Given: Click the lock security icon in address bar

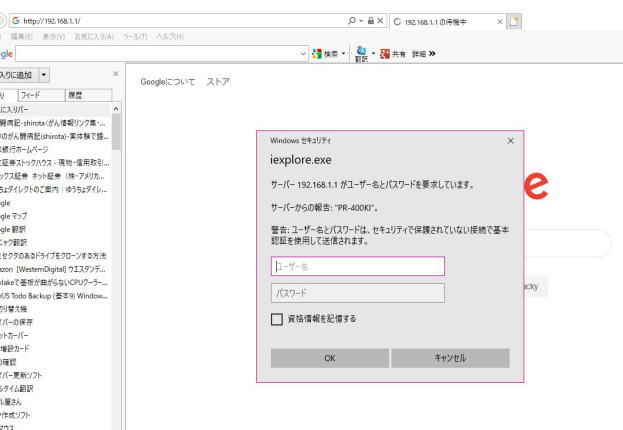Looking at the screenshot, I should (371, 21).
